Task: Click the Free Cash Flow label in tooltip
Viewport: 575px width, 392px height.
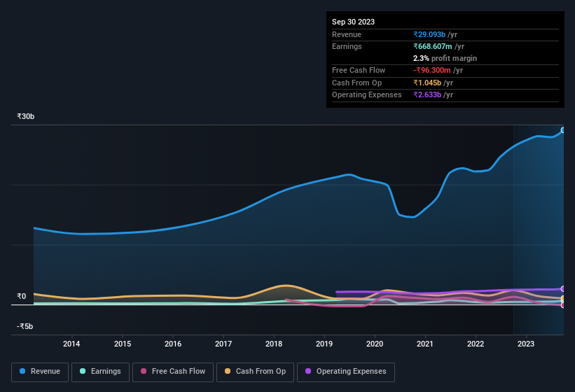Action: [359, 70]
